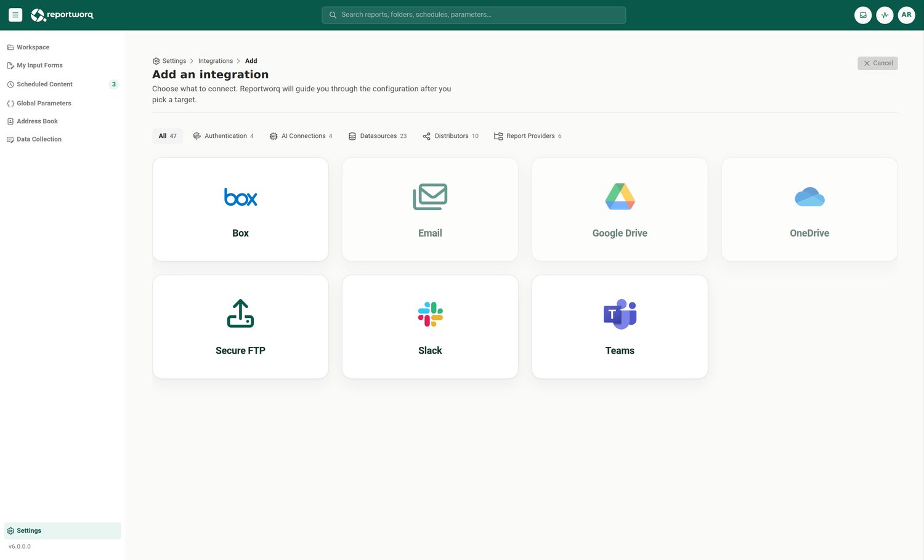924x560 pixels.
Task: Select the Secure FTP card label
Action: (x=240, y=351)
